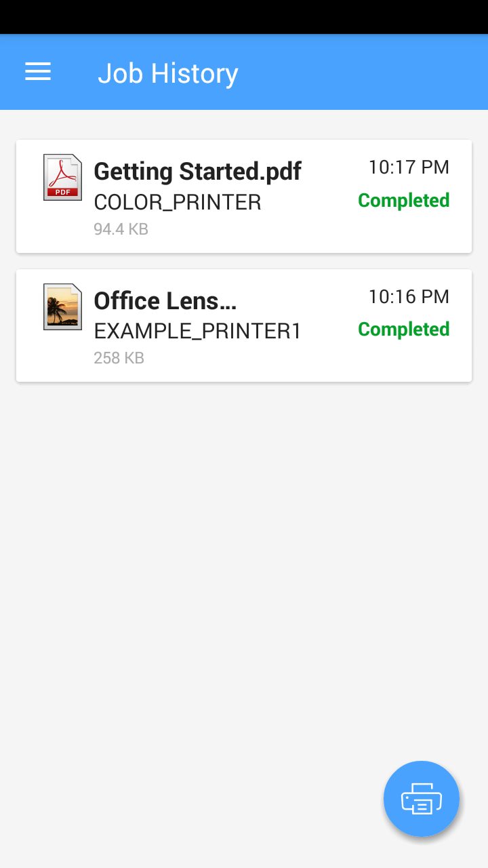The height and width of the screenshot is (868, 488).
Task: Tap the floating printer button
Action: (x=422, y=799)
